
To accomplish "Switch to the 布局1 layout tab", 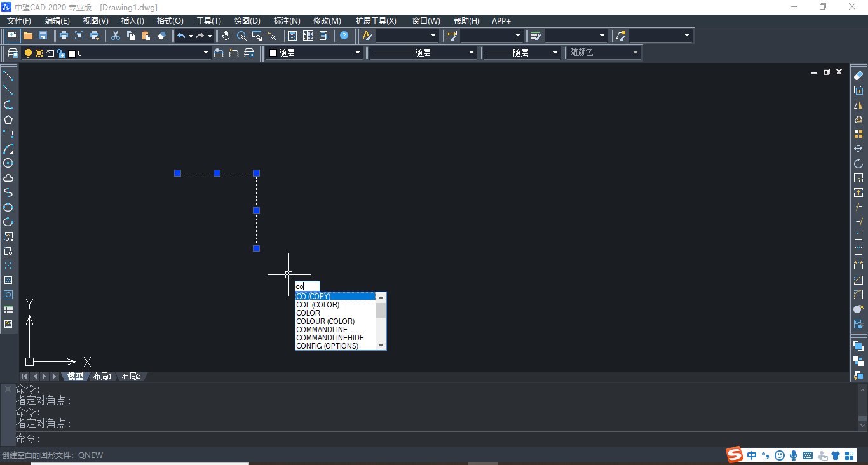I will click(102, 376).
